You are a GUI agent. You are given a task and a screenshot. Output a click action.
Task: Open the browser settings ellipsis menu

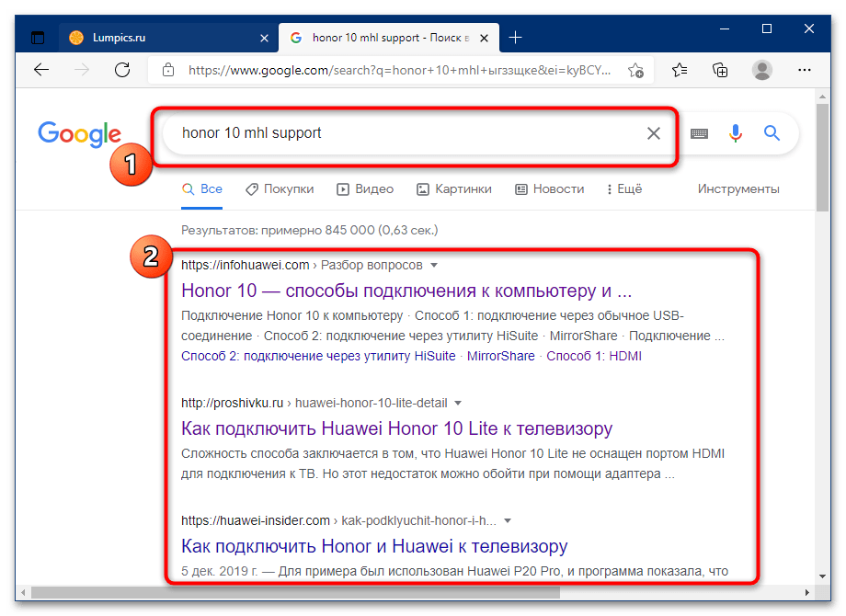[804, 70]
